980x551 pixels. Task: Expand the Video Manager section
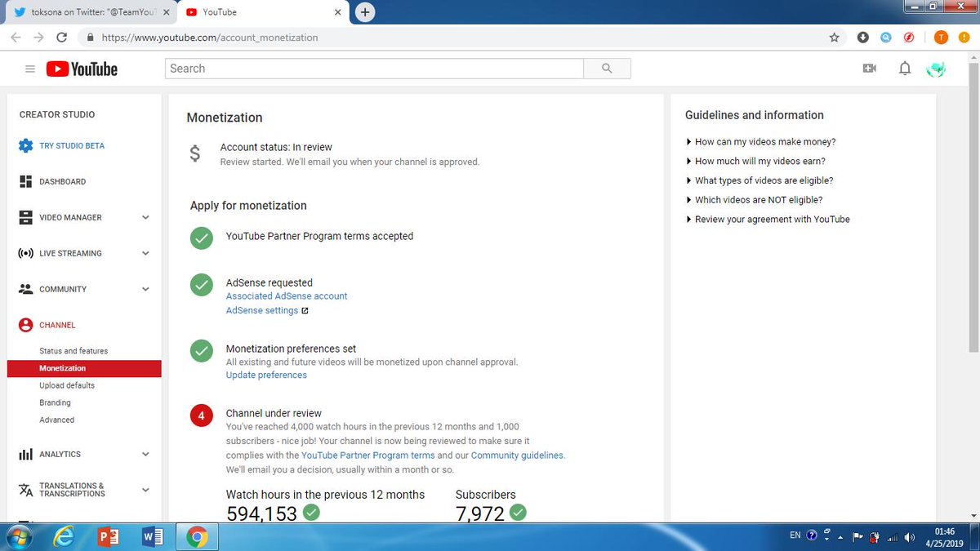tap(145, 218)
